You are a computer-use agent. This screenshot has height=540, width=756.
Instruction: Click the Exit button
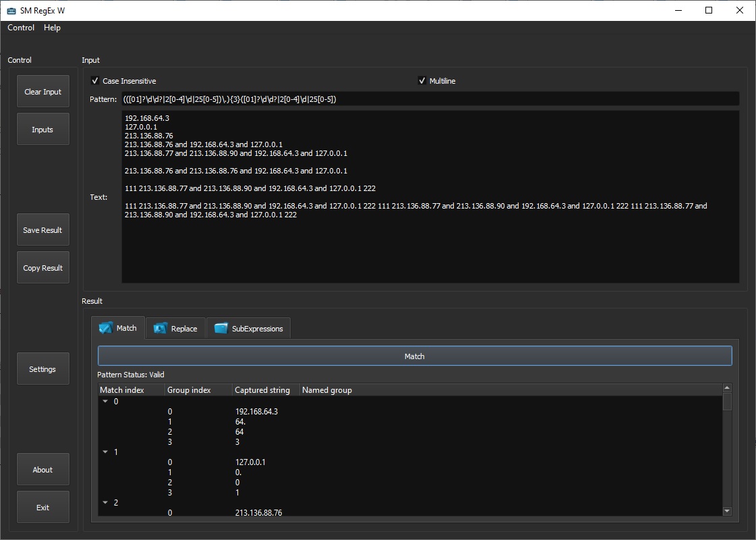click(43, 507)
